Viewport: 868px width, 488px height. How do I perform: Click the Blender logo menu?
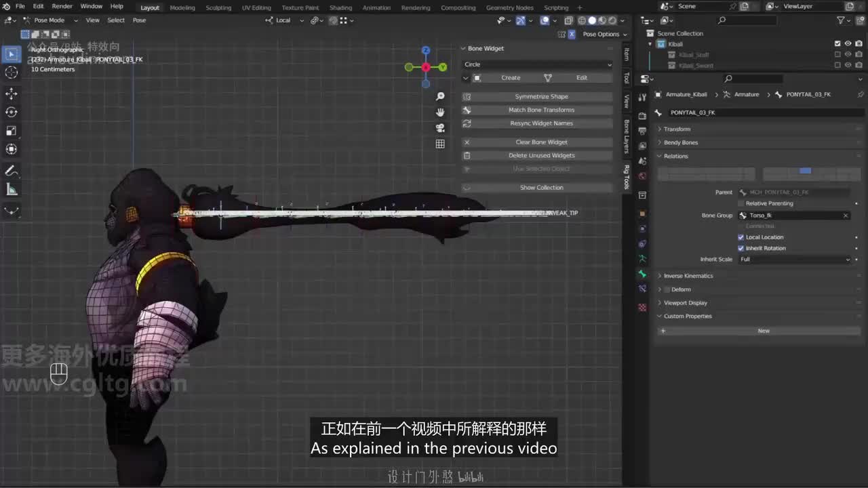tap(7, 7)
